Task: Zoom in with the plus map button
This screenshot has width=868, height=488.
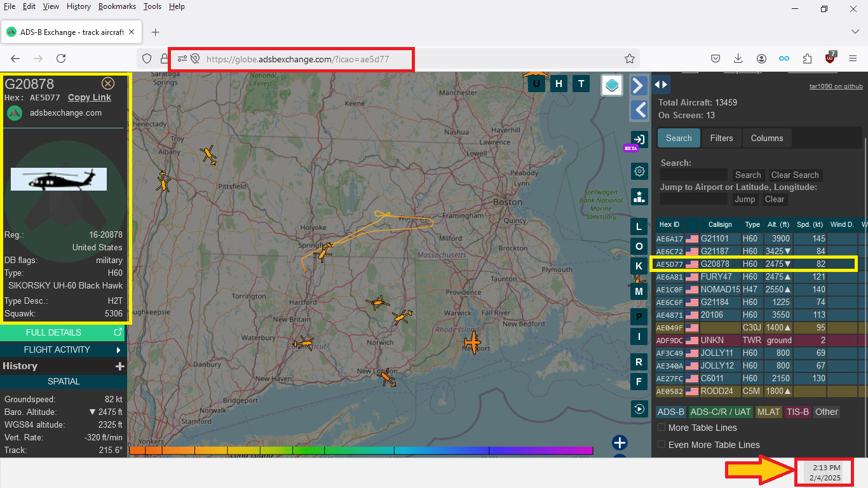Action: [x=620, y=443]
